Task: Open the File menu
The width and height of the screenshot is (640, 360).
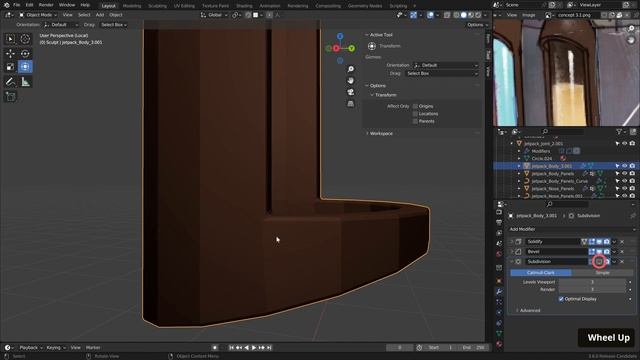Action: coord(17,5)
